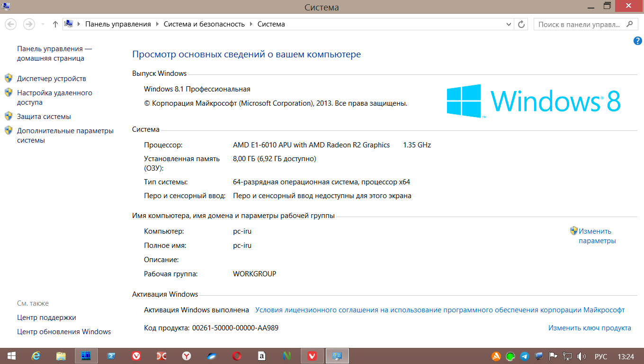Click the Панель управления breadcrumb
Viewport: 644px width, 364px height.
coord(118,24)
